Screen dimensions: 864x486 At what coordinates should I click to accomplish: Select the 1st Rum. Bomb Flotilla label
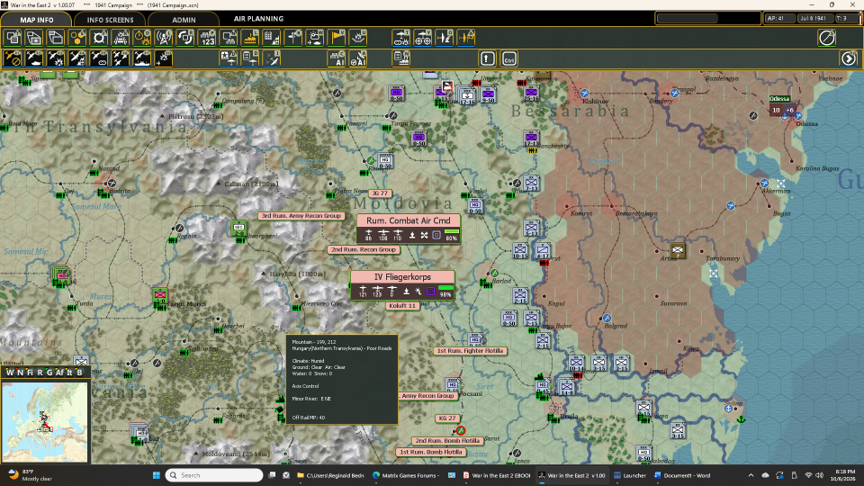pos(431,452)
